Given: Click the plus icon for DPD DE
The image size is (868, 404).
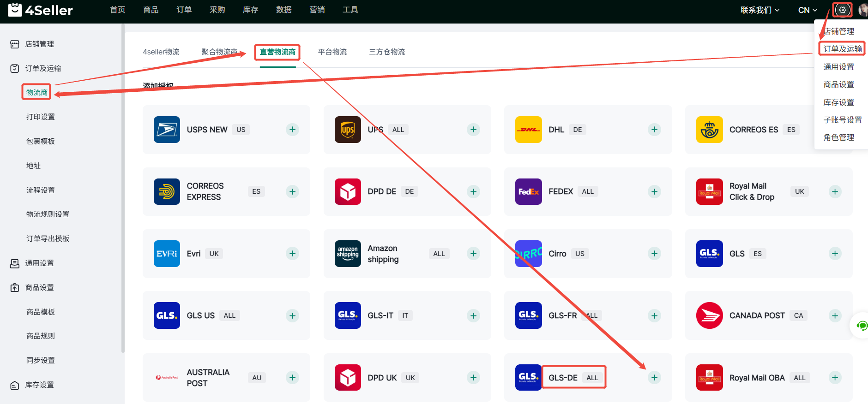Looking at the screenshot, I should (x=473, y=191).
